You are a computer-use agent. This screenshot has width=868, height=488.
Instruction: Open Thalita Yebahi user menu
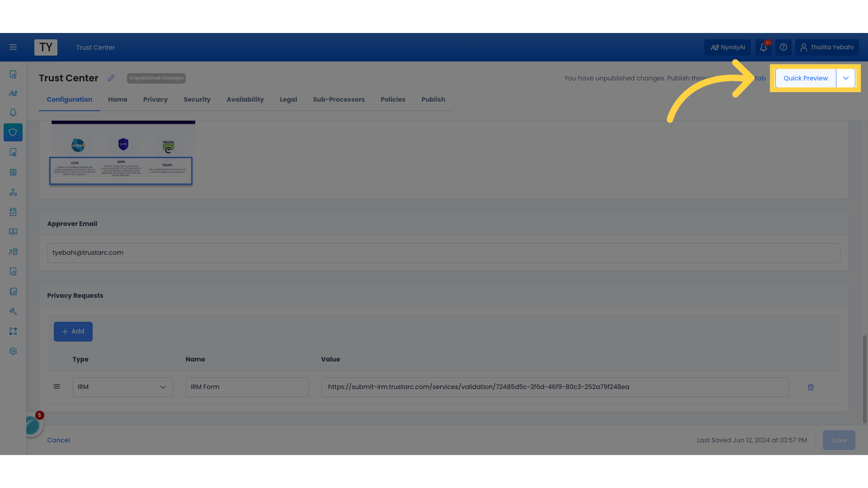(x=827, y=47)
